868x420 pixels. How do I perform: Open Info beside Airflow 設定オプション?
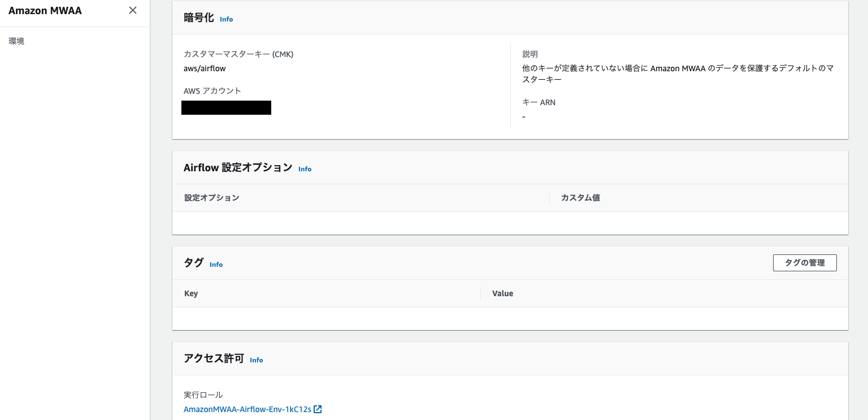coord(305,169)
